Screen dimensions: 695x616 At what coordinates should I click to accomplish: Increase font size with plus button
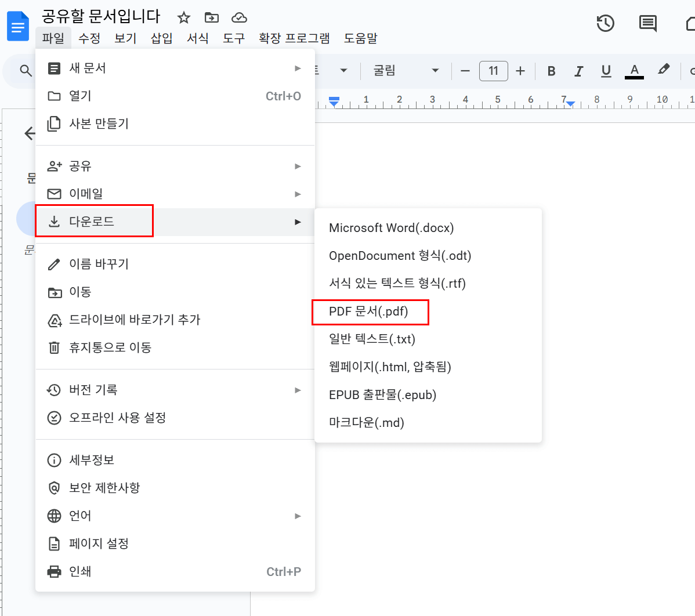click(520, 71)
